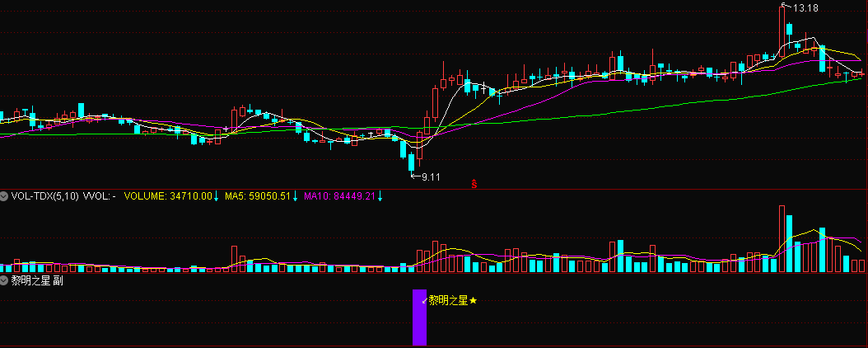Click the VVOL: - readout
This screenshot has height=348, width=868.
click(99, 196)
